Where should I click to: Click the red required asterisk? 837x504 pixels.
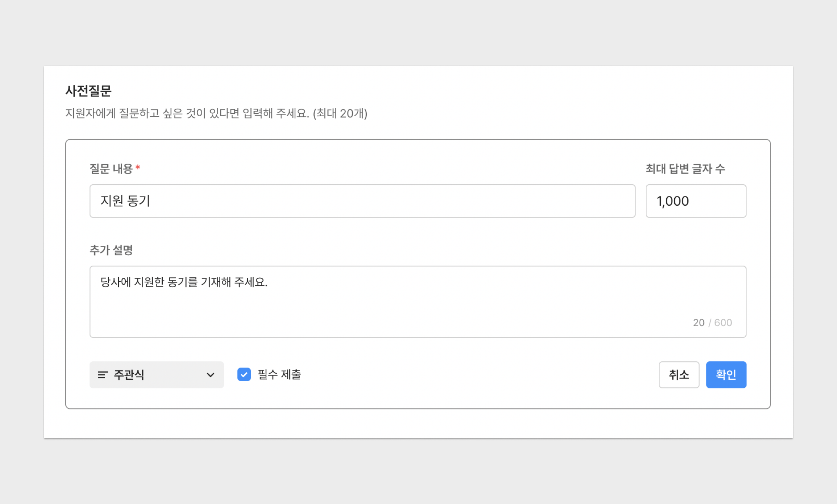(x=138, y=168)
